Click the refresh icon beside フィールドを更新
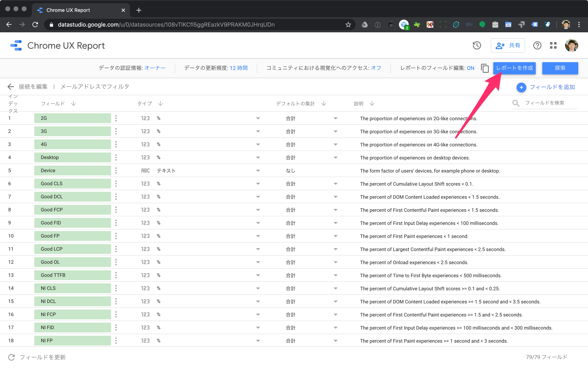 point(11,357)
